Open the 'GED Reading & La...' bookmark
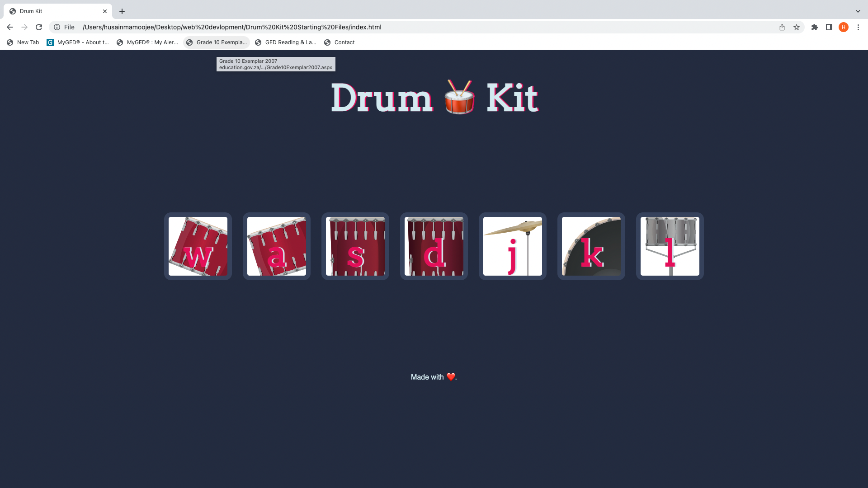Image resolution: width=868 pixels, height=488 pixels. tap(286, 42)
